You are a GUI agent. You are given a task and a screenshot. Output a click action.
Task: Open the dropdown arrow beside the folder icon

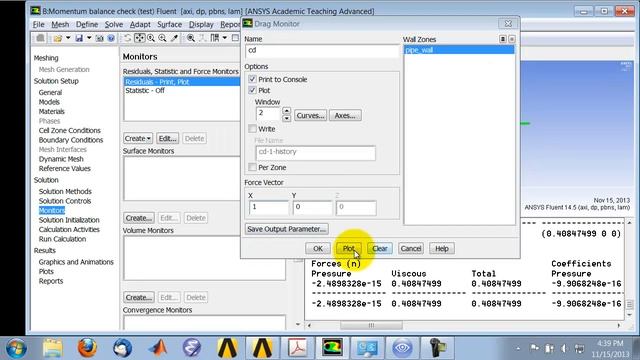[x=68, y=38]
